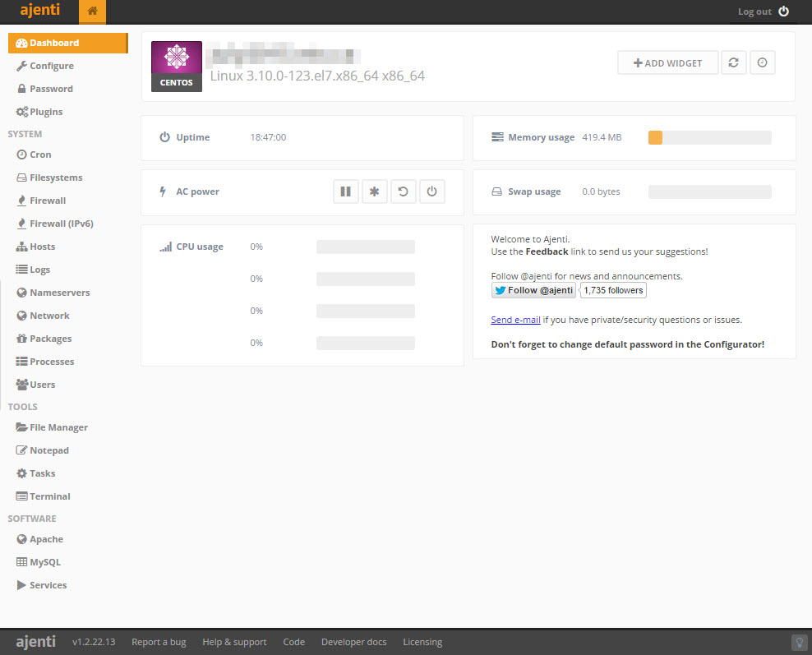The height and width of the screenshot is (655, 812).
Task: Click the Code footer link
Action: tap(293, 642)
